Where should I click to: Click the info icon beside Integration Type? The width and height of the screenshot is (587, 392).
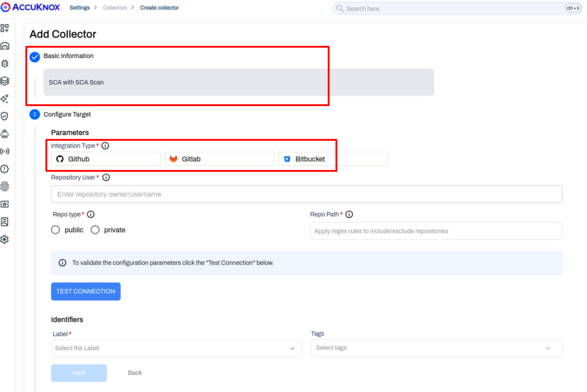105,146
